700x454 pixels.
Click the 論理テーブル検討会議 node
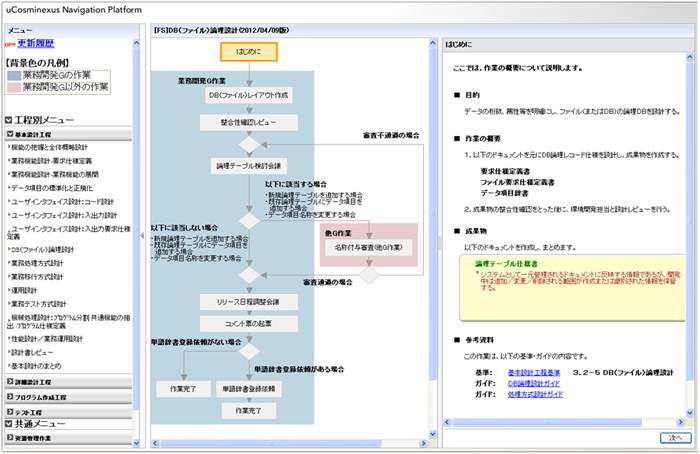[x=249, y=164]
